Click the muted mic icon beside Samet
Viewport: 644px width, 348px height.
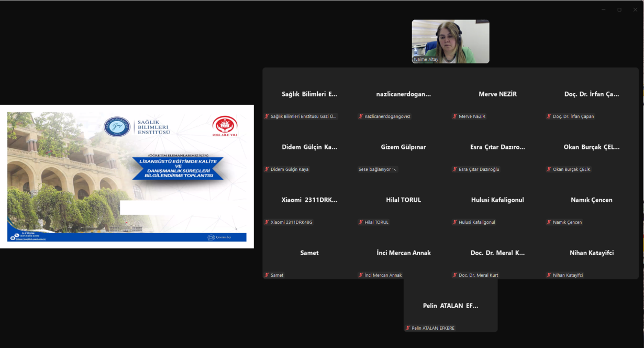point(267,275)
